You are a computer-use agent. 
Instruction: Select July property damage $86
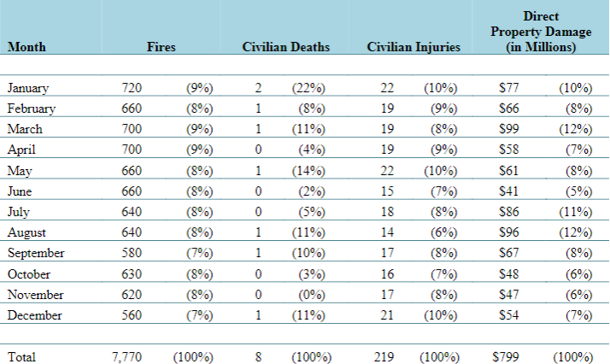point(509,212)
